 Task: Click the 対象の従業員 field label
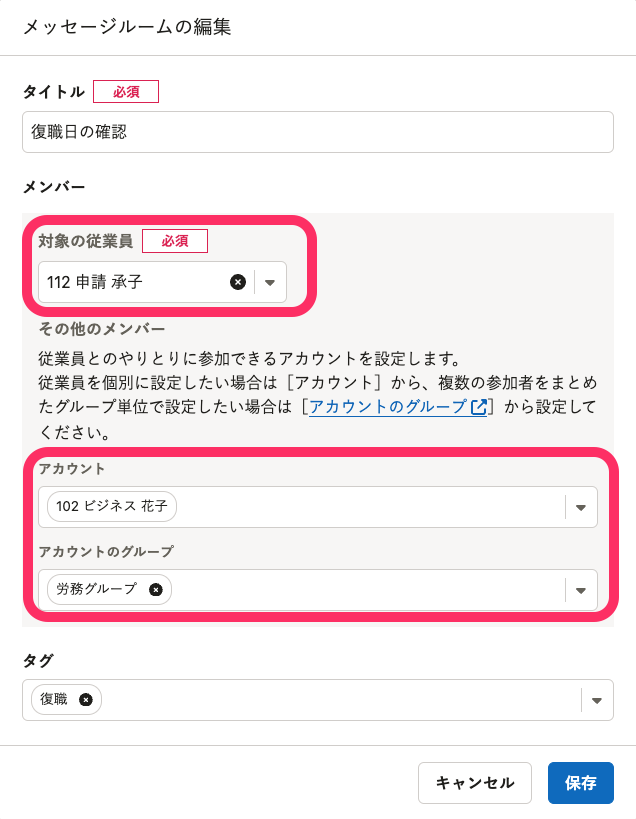pos(85,241)
